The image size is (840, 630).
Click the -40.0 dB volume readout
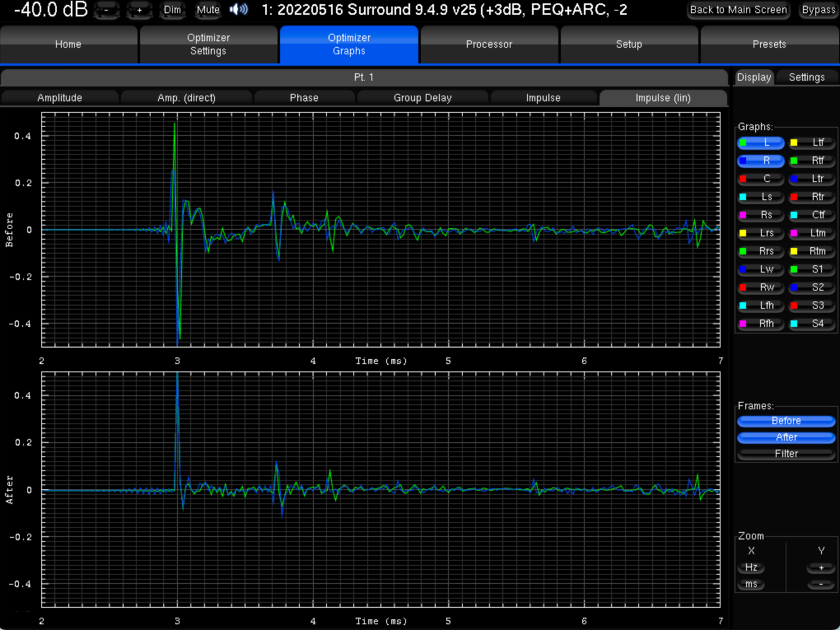(x=51, y=9)
